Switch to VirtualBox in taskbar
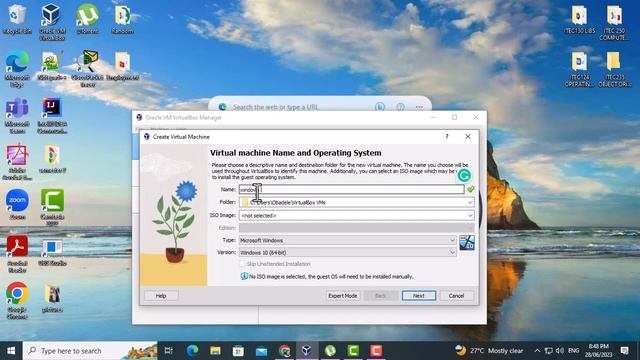 [x=307, y=351]
